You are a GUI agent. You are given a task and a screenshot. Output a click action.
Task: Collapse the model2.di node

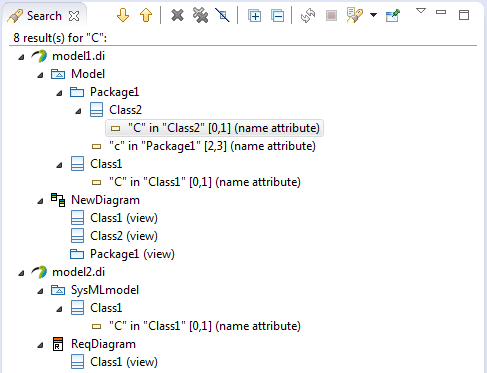21,273
